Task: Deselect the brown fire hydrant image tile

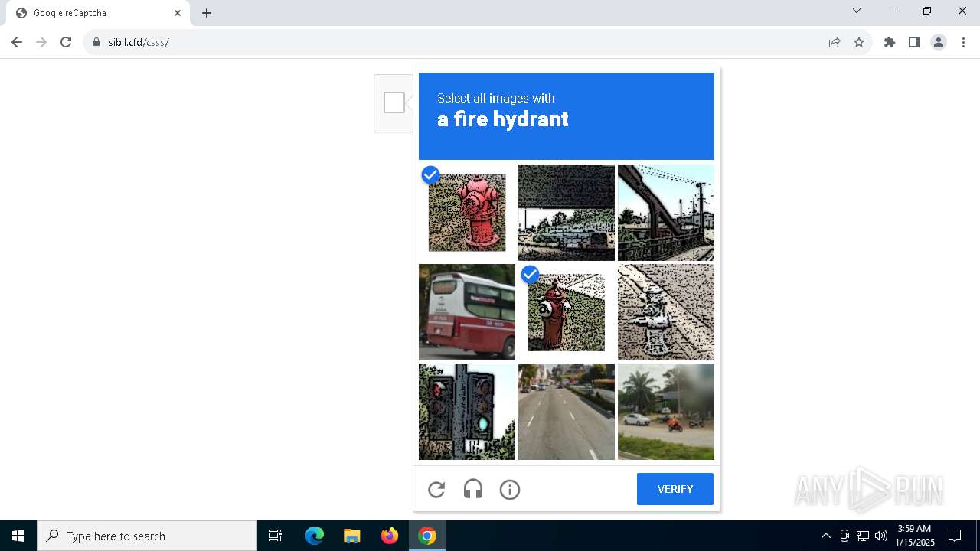Action: tap(567, 312)
